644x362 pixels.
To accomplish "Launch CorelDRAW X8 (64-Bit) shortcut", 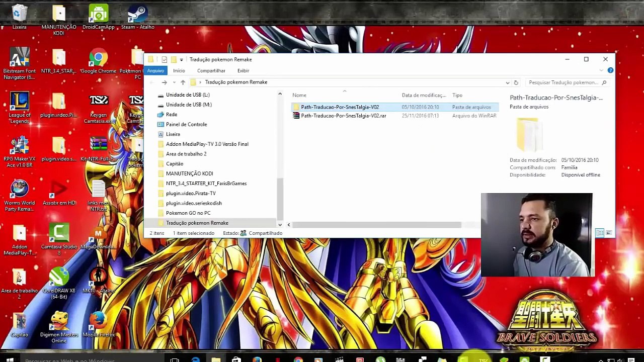I will pyautogui.click(x=59, y=283).
